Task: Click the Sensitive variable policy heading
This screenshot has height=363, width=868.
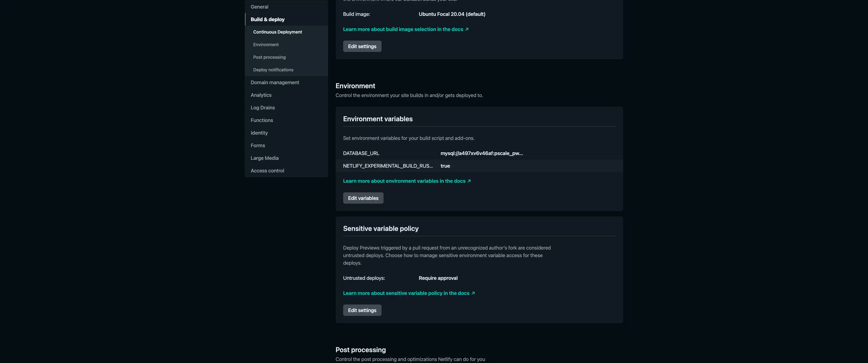Action: [x=381, y=229]
